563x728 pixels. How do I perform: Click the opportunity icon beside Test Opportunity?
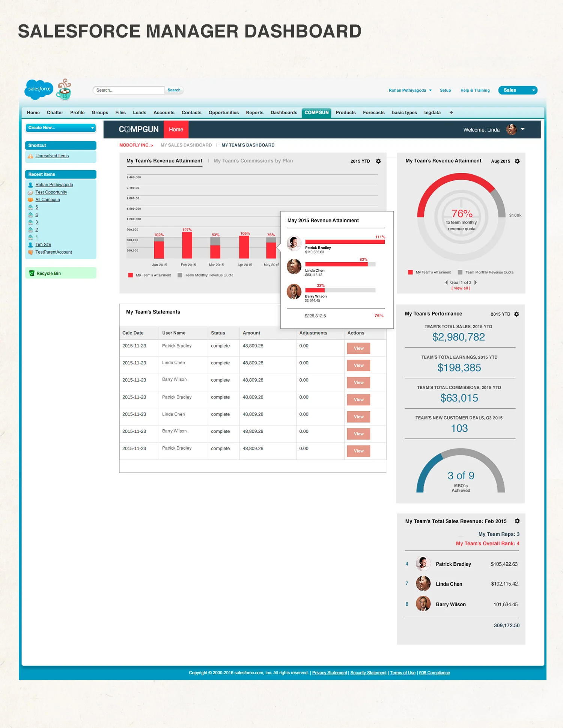pos(31,192)
